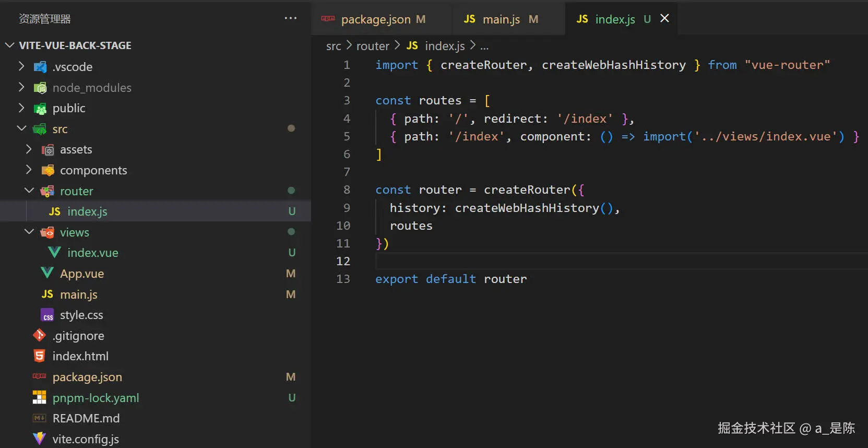This screenshot has height=448, width=868.
Task: Click the git icon of .gitignore
Action: point(40,335)
